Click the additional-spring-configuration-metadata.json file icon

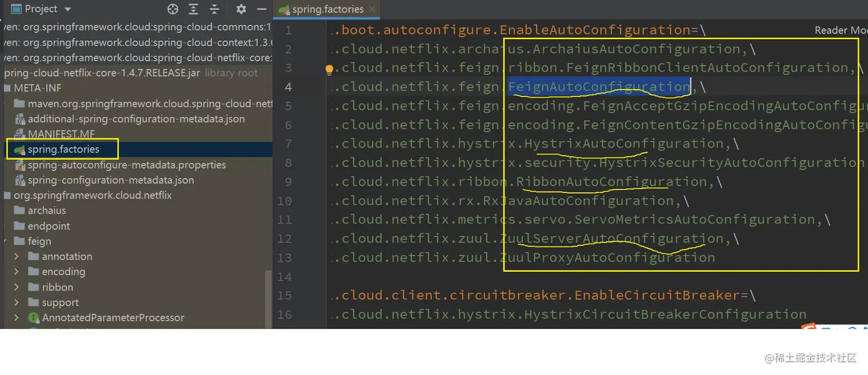[20, 119]
